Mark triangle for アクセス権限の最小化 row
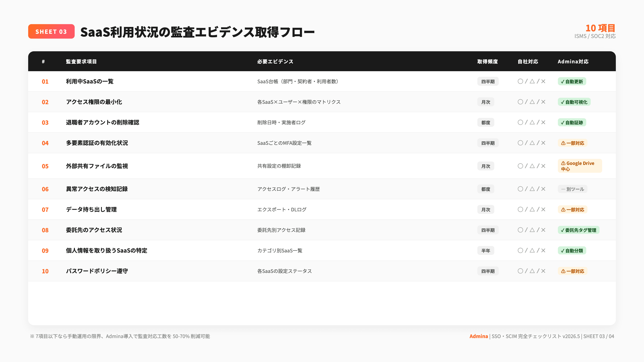 coord(532,102)
